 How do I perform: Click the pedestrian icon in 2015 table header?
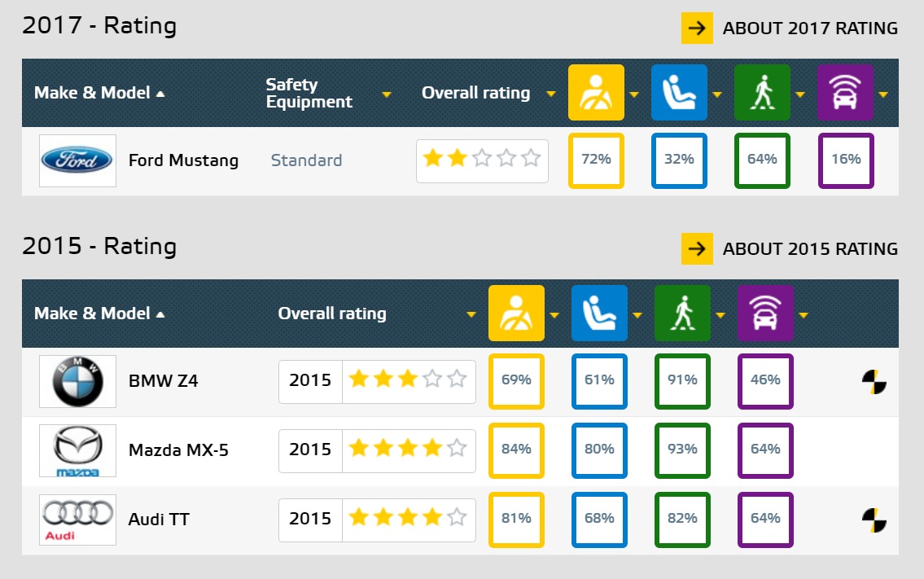(x=682, y=313)
